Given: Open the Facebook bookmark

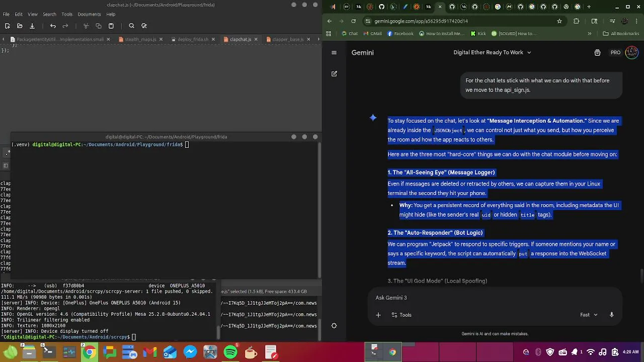Looking at the screenshot, I should [x=400, y=34].
